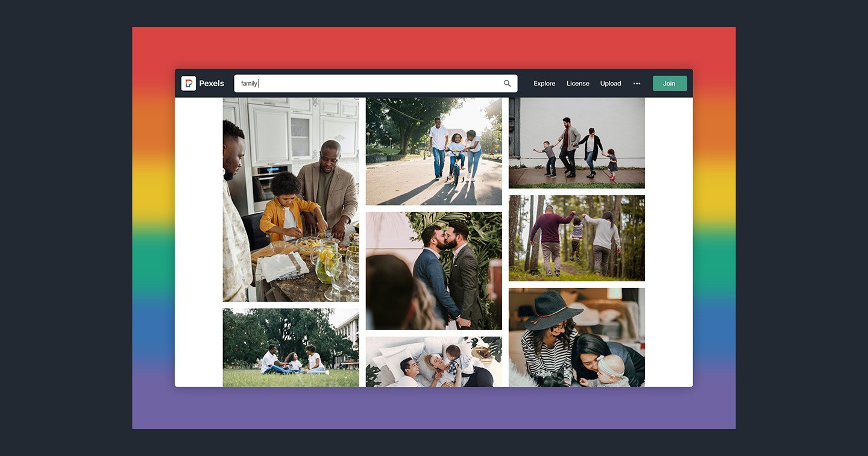Open the photo of child riding bicycle
868x456 pixels.
point(433,151)
